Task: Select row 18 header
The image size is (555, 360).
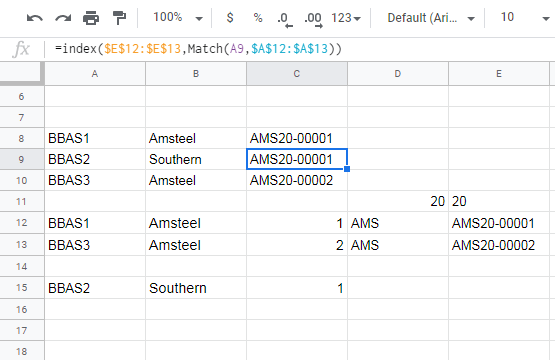Action: (x=22, y=351)
